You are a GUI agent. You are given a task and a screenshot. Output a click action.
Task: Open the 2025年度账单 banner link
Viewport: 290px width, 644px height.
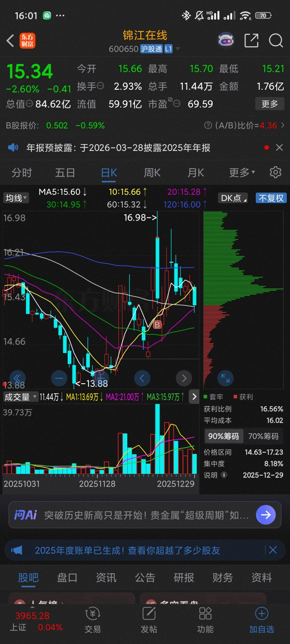pyautogui.click(x=127, y=550)
